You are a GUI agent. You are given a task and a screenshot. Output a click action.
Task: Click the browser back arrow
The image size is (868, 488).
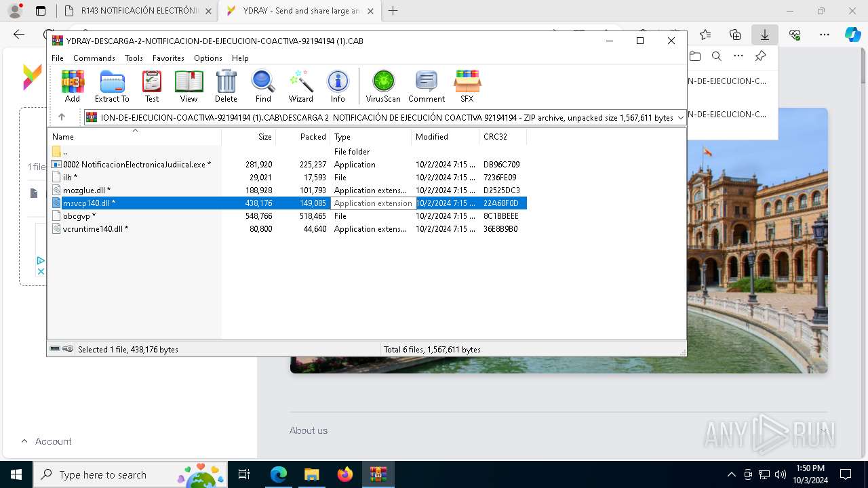pyautogui.click(x=19, y=35)
